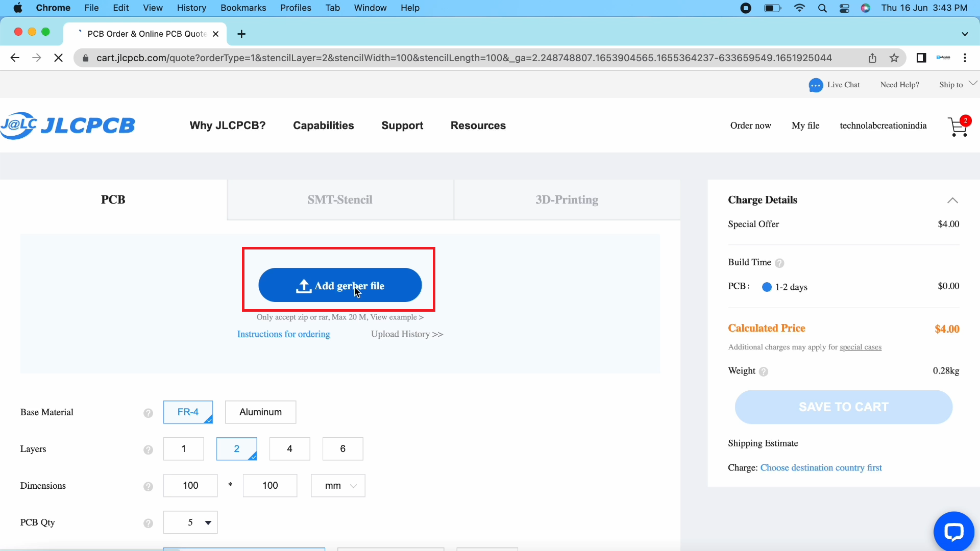The height and width of the screenshot is (551, 980).
Task: Open Spotlight search in menu bar
Action: [x=822, y=8]
